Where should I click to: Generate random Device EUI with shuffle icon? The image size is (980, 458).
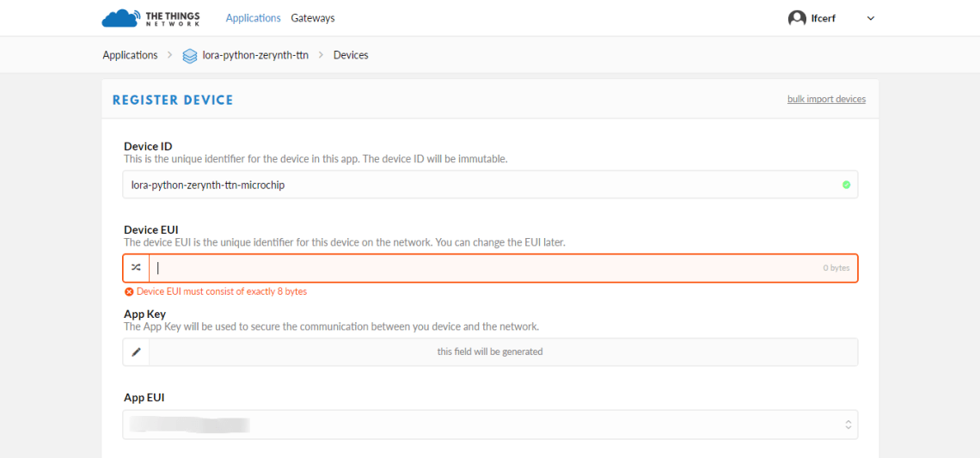pos(136,267)
